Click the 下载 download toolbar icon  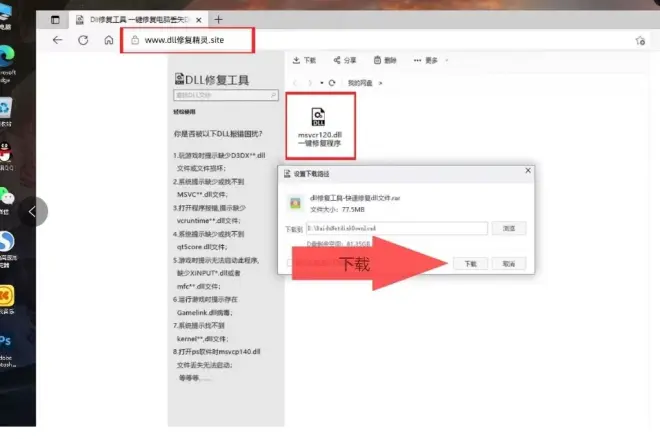coord(305,61)
